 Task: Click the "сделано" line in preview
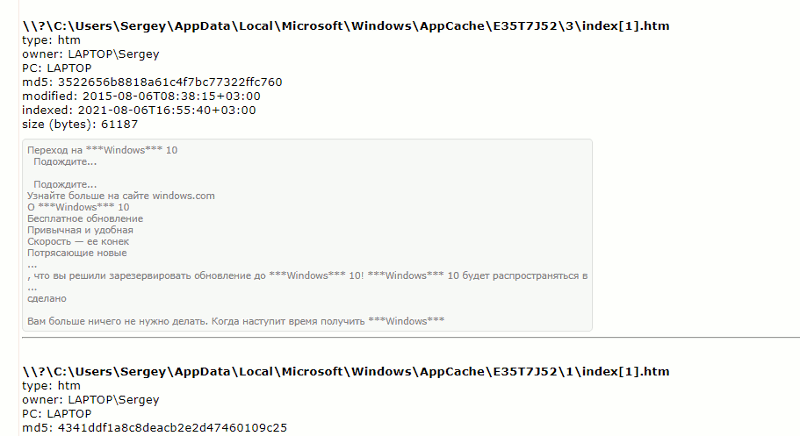click(x=47, y=298)
